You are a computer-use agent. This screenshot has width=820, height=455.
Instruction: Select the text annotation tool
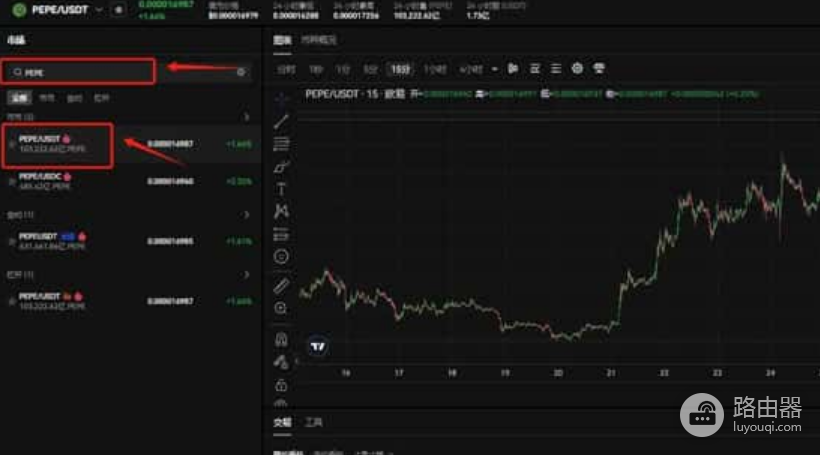tap(281, 189)
